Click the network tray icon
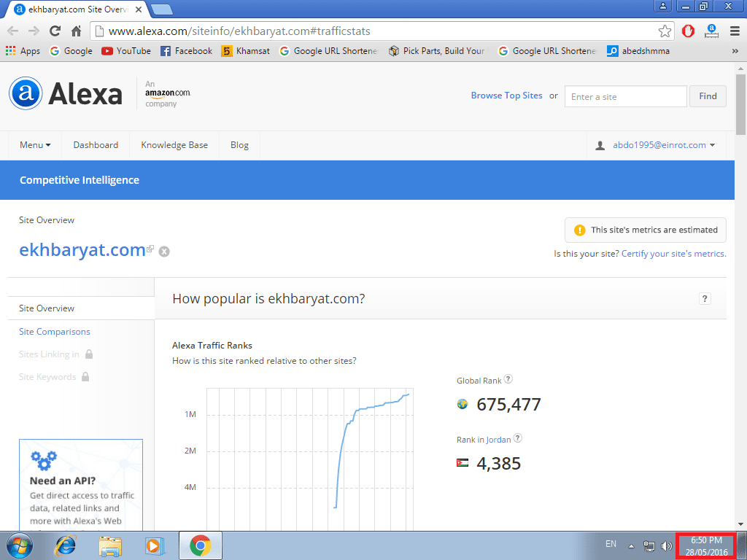The image size is (747, 560). (649, 546)
